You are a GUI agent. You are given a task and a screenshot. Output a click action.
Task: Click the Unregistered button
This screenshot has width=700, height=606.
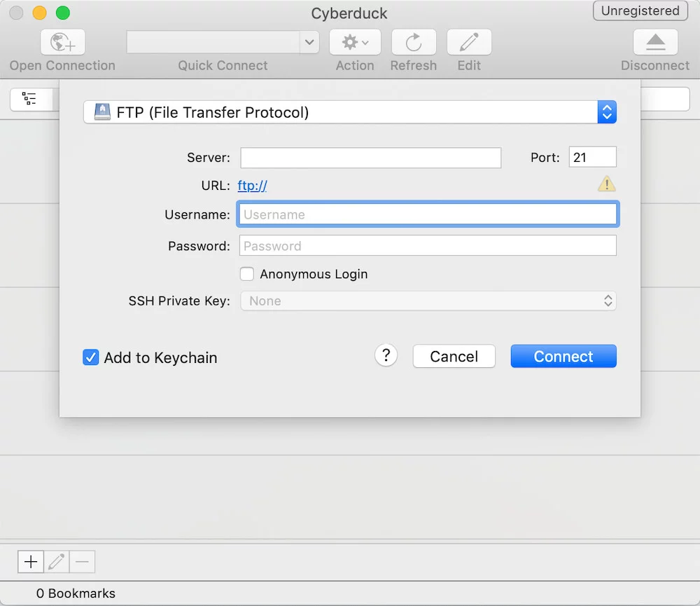[640, 11]
